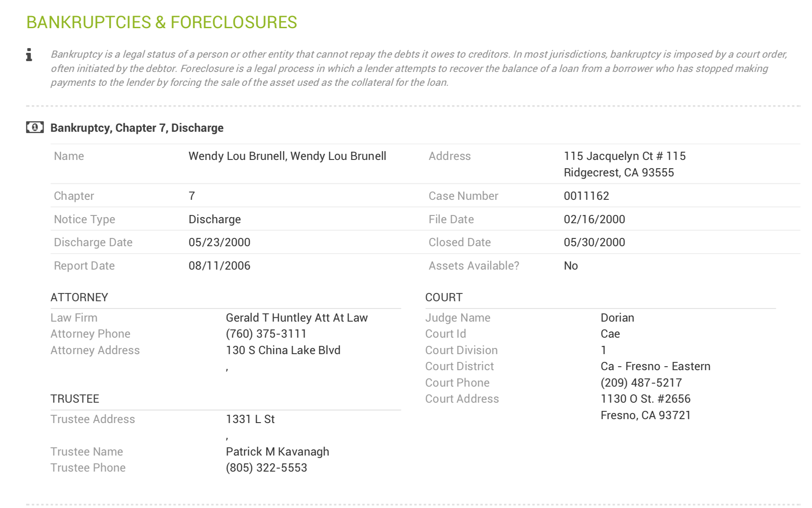Click trustee phone (805) 322-5553

click(x=266, y=468)
